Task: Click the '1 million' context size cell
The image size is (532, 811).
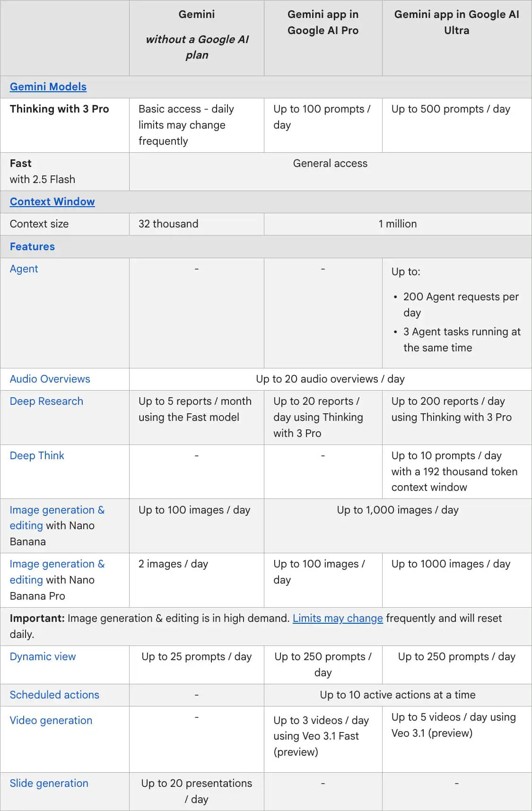Action: (397, 224)
